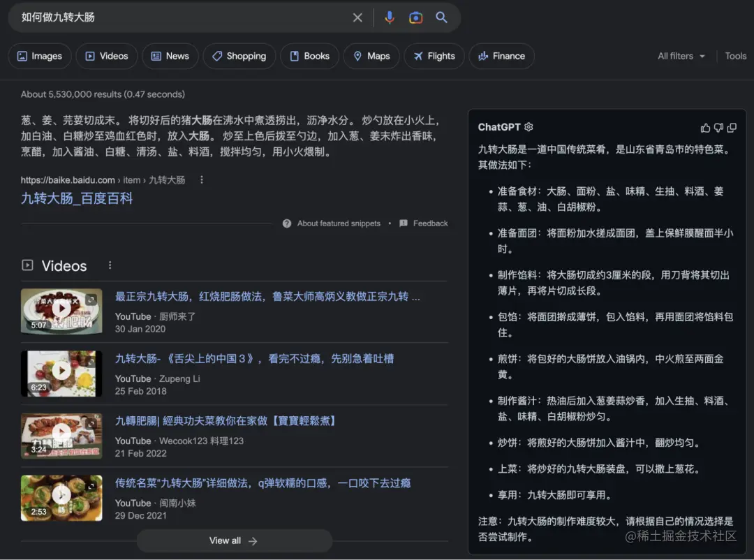Play video thumbnail with 6:23 duration

(x=61, y=374)
